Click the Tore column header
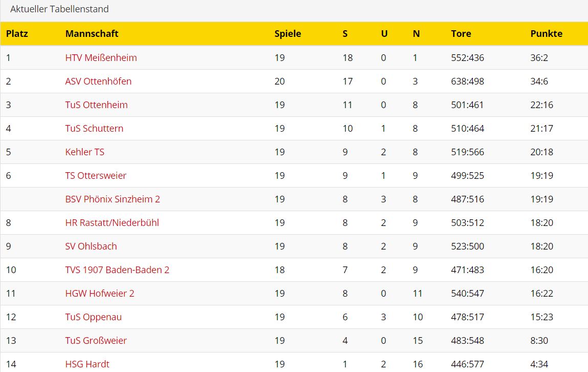This screenshot has height=372, width=588. click(x=461, y=34)
